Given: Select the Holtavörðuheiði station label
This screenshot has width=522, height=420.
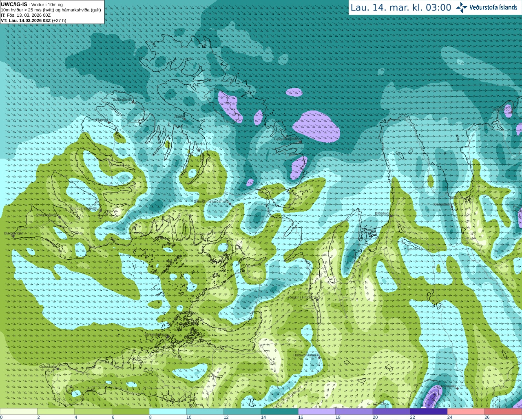Looking at the screenshot, I should [x=306, y=355].
